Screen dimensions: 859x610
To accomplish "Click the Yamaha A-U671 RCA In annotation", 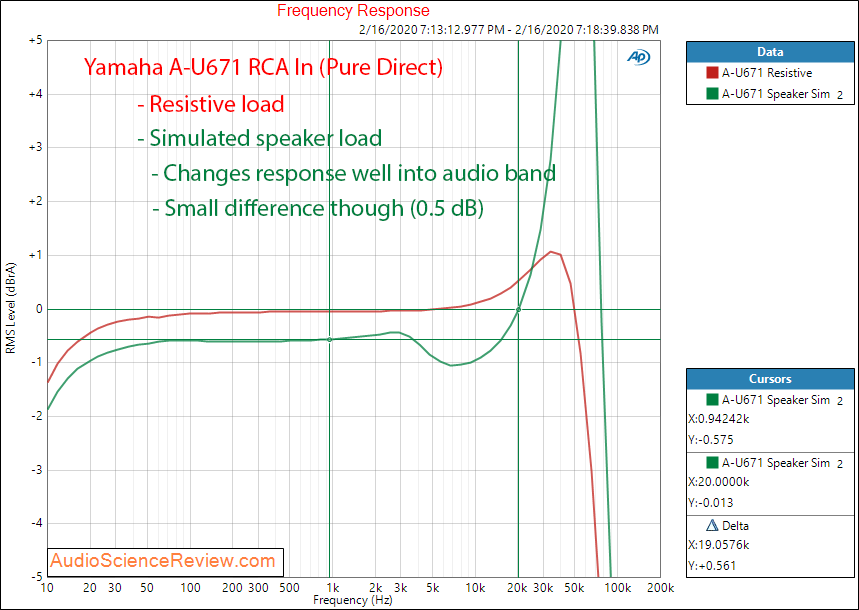I will point(264,67).
